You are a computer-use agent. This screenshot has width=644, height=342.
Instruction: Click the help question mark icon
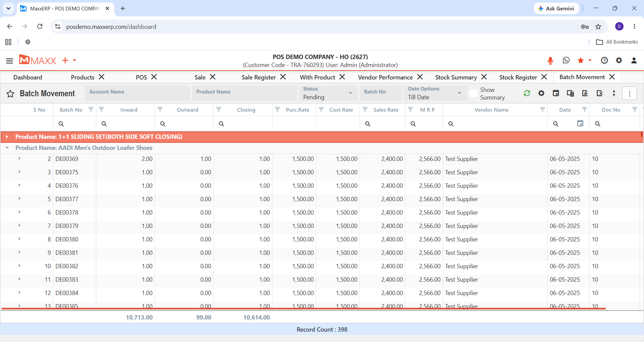point(604,60)
